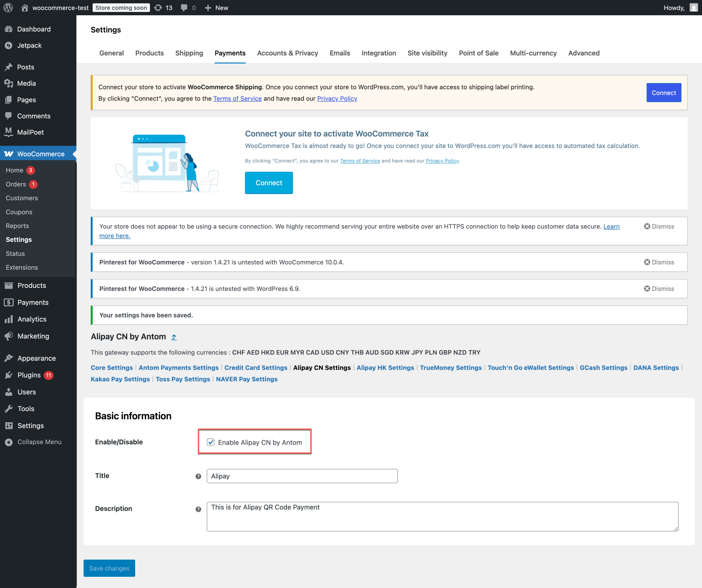Open the updates icon showing 13
702x588 pixels.
coord(158,8)
